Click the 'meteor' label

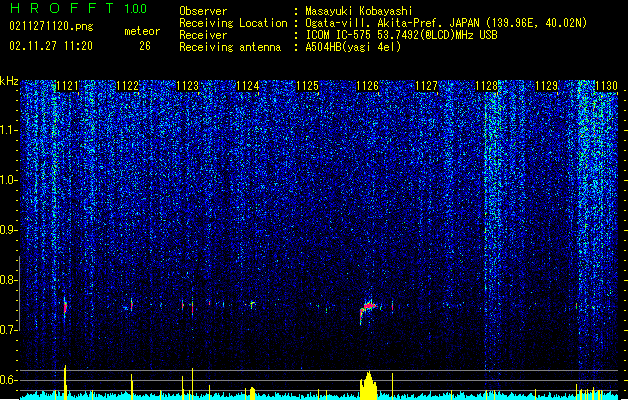click(x=142, y=31)
